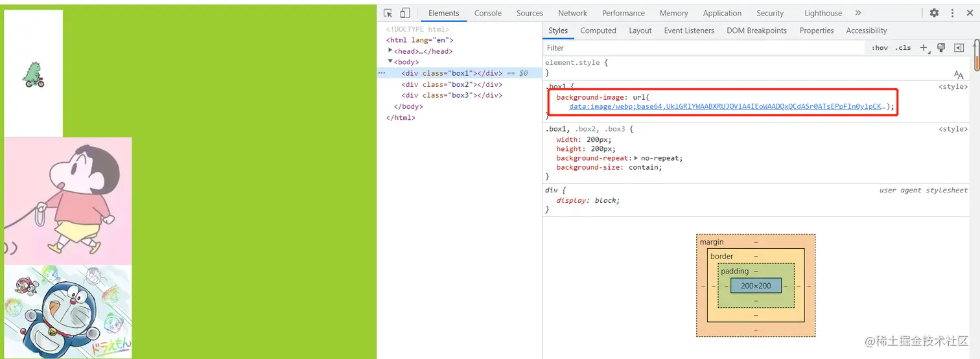Show the Event Listeners sub-tab

coord(689,30)
